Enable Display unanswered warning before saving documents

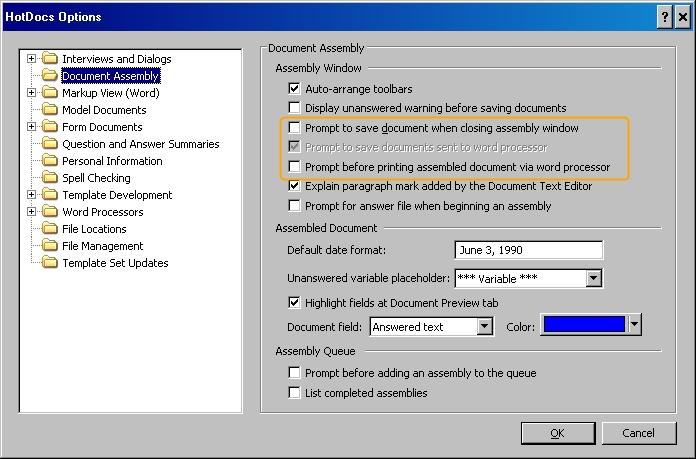click(x=294, y=107)
